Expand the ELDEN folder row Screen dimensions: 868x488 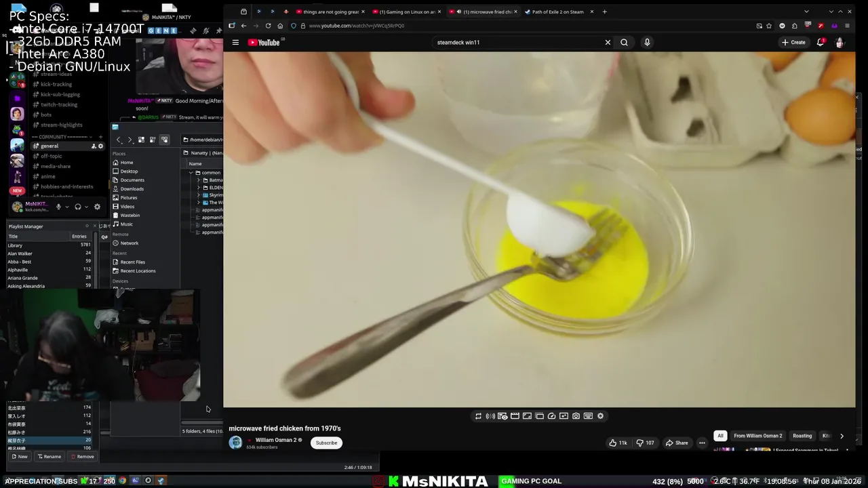coord(198,188)
